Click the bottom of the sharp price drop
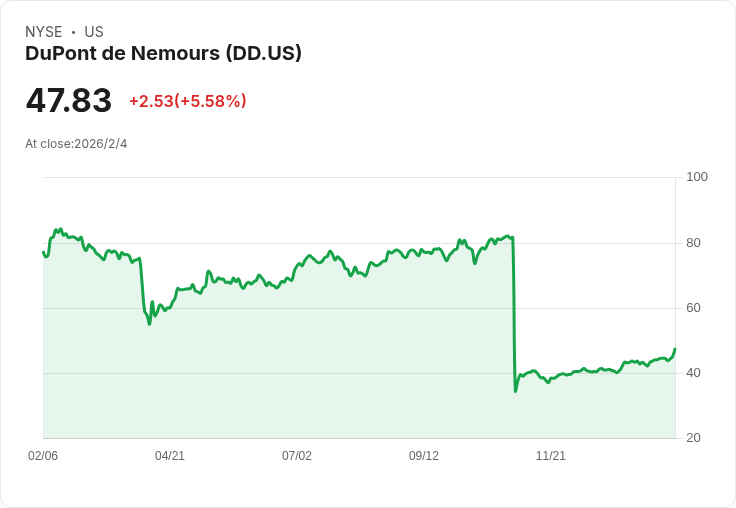Viewport: 736px width, 508px height. pos(515,390)
